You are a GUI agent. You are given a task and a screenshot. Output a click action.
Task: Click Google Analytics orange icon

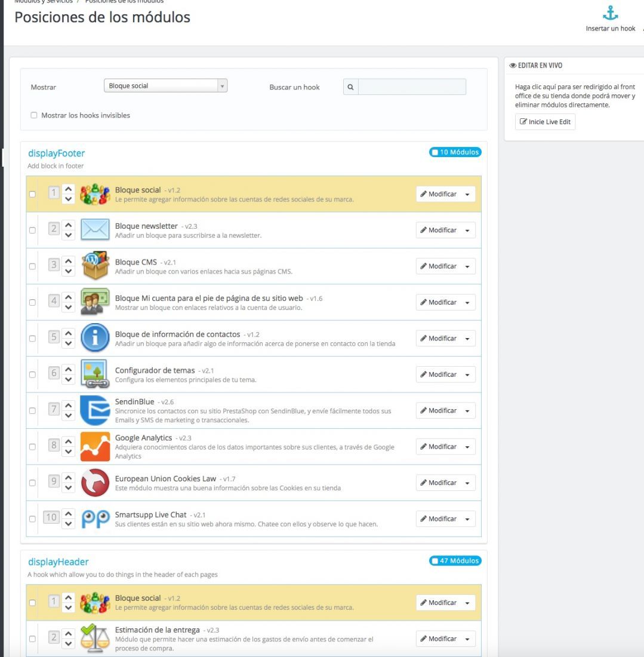pyautogui.click(x=95, y=447)
